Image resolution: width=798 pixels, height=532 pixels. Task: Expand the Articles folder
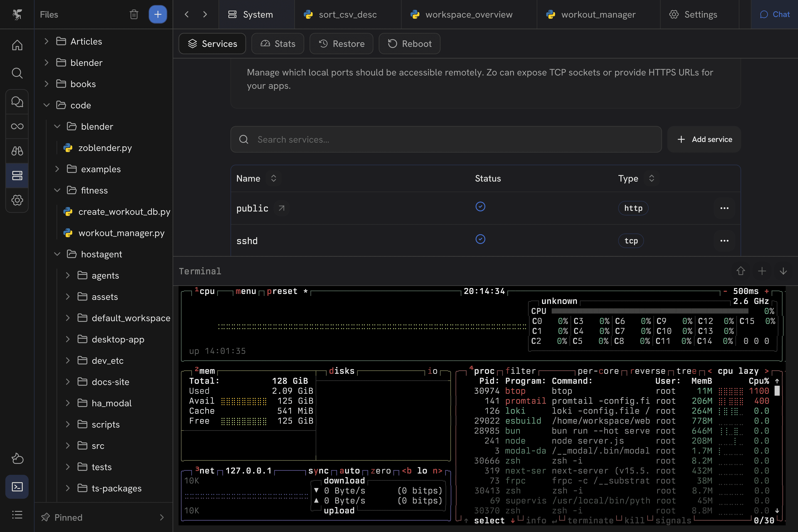coord(47,41)
